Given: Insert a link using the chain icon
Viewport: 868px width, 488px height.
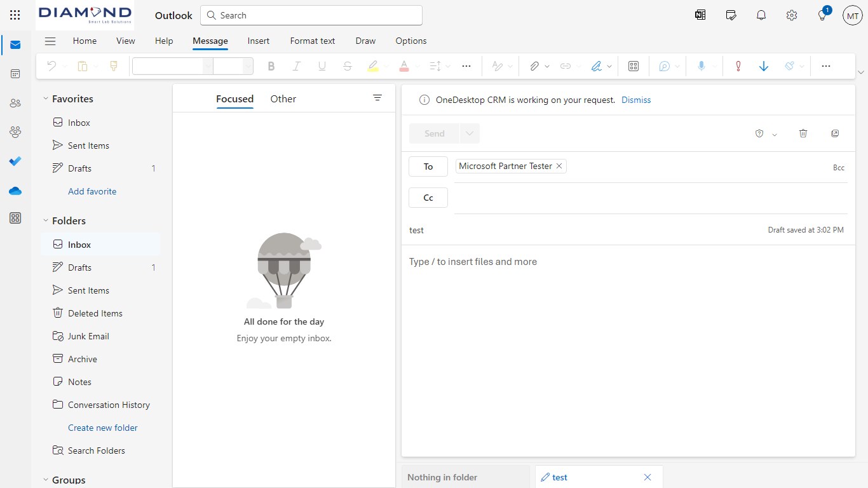Looking at the screenshot, I should 565,66.
